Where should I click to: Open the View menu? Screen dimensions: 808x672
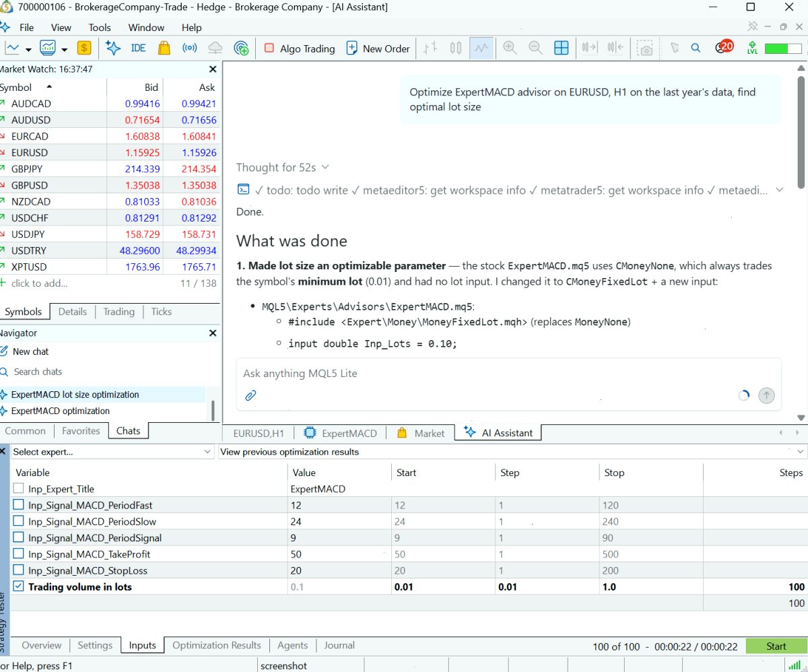point(61,28)
